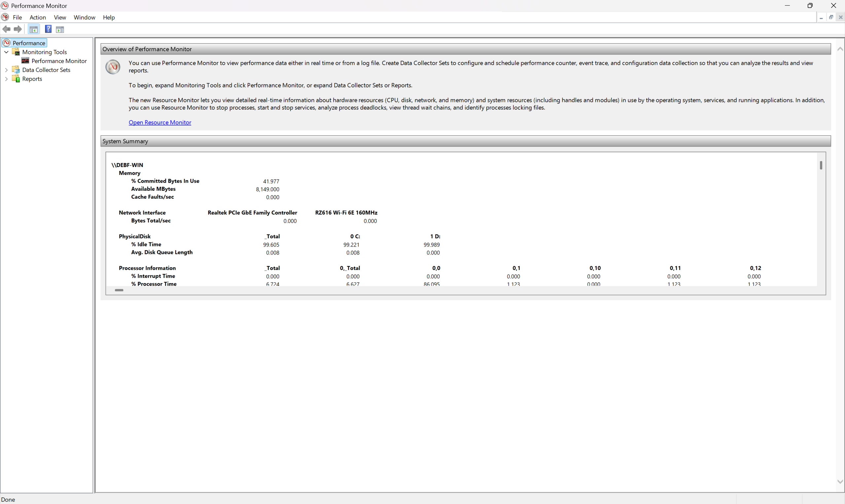Click the Forward arrow toolbar icon
845x504 pixels.
point(18,30)
